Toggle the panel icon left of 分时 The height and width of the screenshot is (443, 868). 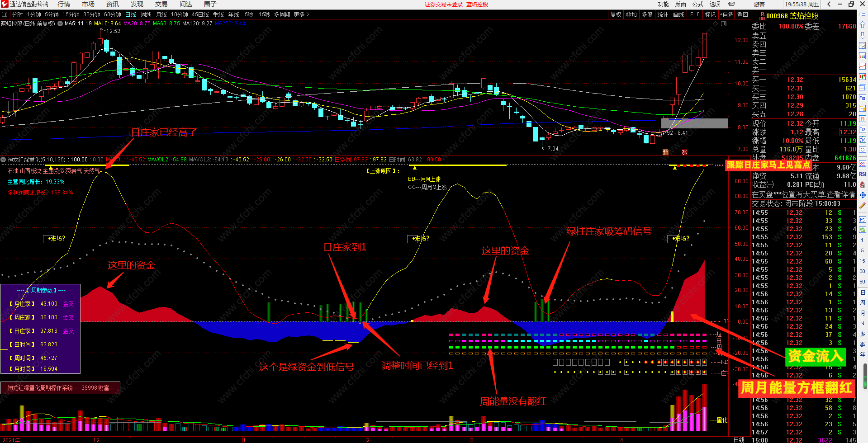(x=5, y=14)
